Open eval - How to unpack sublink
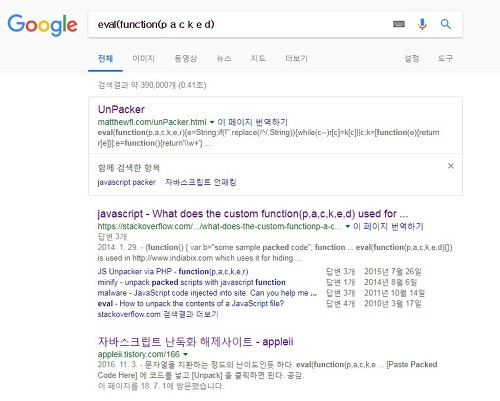Viewport: 500px width, 401px height. [x=191, y=304]
